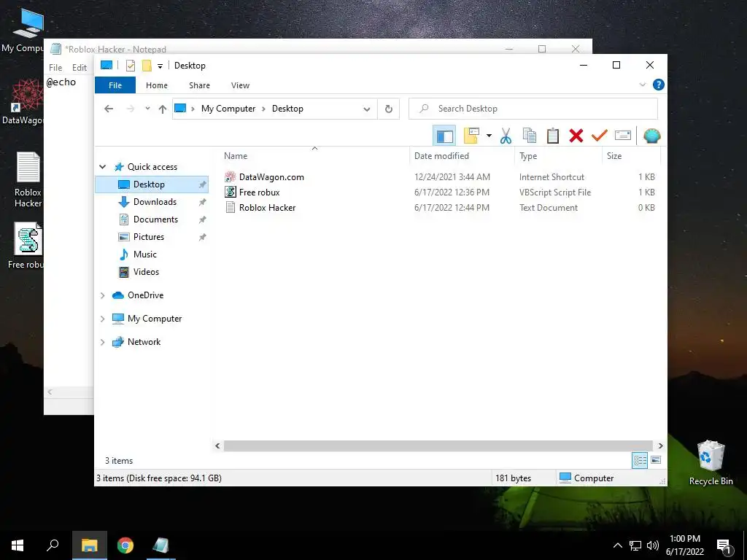Click the horizontal scrollbar in file list
Viewport: 747px width, 560px height.
tap(438, 446)
